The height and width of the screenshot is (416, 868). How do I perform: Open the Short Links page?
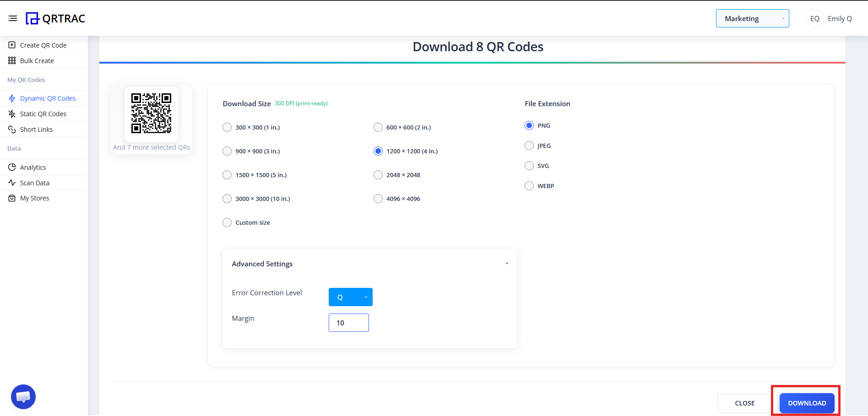coord(36,129)
